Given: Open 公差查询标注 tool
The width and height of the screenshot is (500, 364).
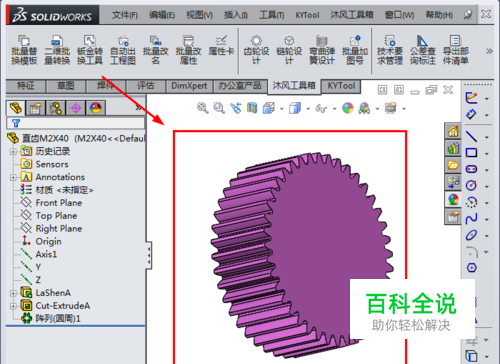Looking at the screenshot, I should point(423,50).
